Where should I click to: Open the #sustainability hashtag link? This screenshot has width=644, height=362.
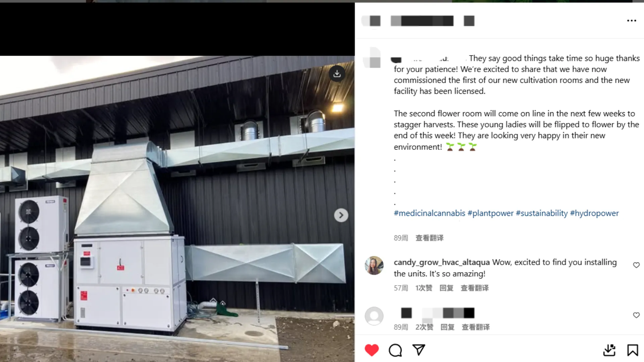pyautogui.click(x=542, y=213)
